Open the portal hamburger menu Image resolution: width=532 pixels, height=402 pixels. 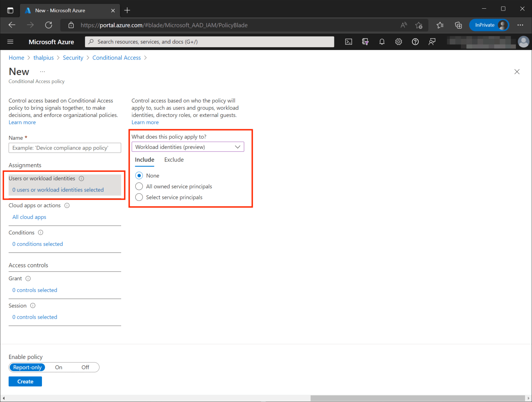pyautogui.click(x=10, y=42)
